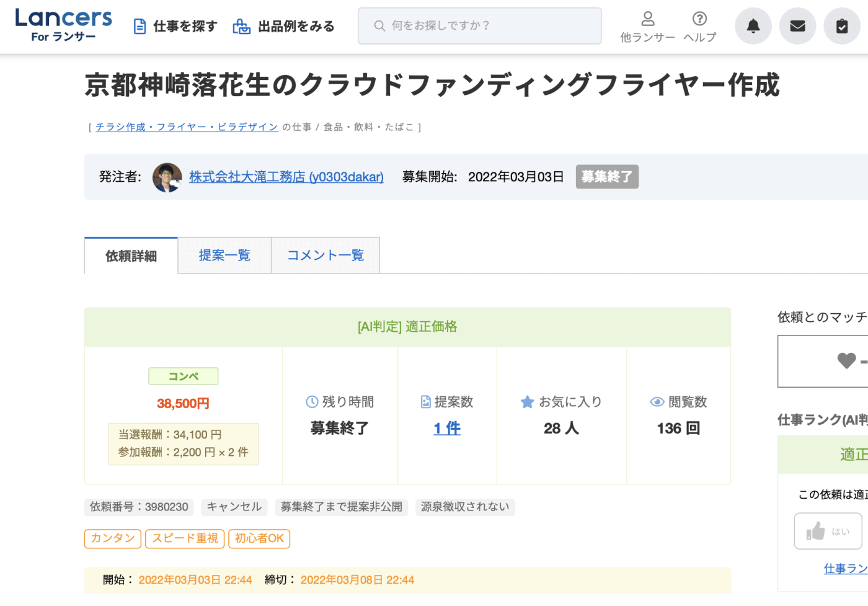Image resolution: width=868 pixels, height=606 pixels.
Task: Click the Lancers logo
Action: tap(63, 25)
